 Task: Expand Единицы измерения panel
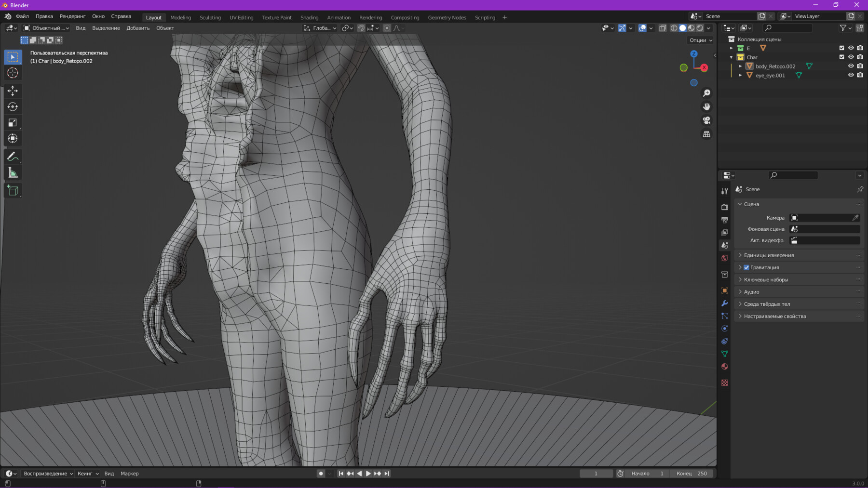(x=769, y=255)
